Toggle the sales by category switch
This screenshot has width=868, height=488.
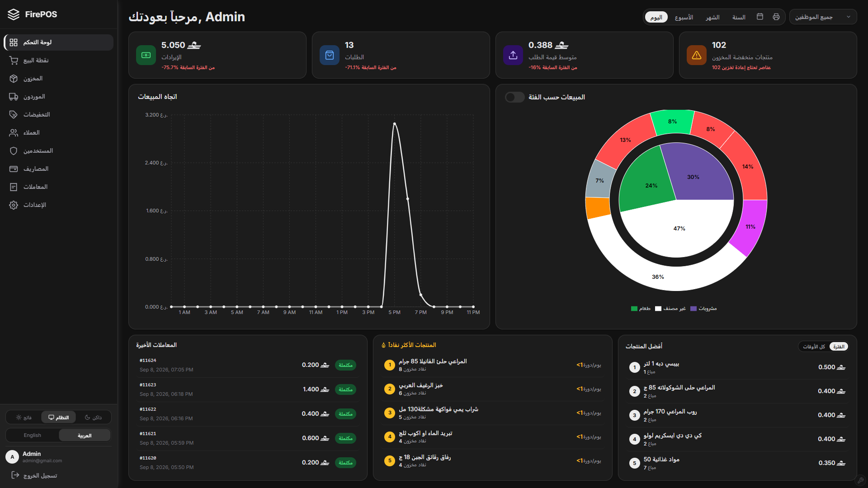(515, 97)
